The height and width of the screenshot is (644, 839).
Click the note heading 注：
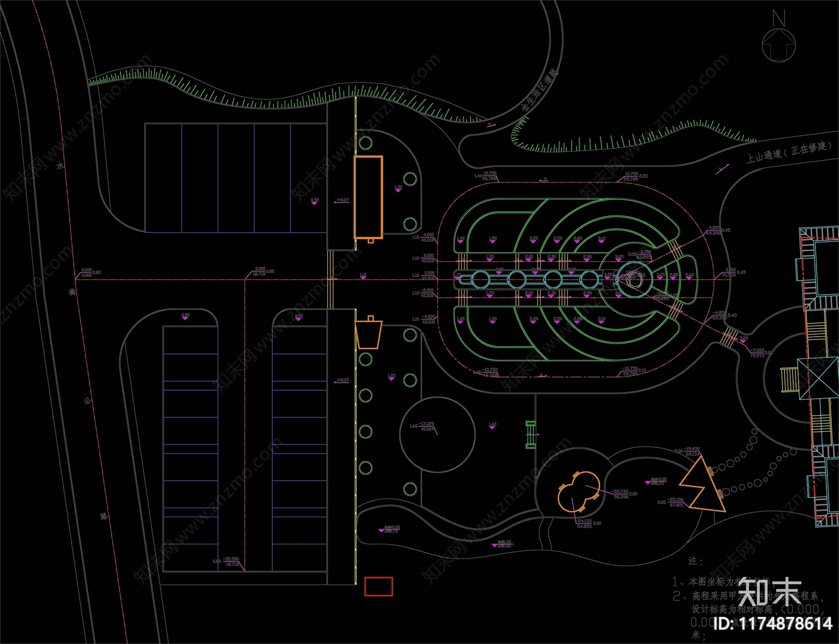pyautogui.click(x=695, y=561)
